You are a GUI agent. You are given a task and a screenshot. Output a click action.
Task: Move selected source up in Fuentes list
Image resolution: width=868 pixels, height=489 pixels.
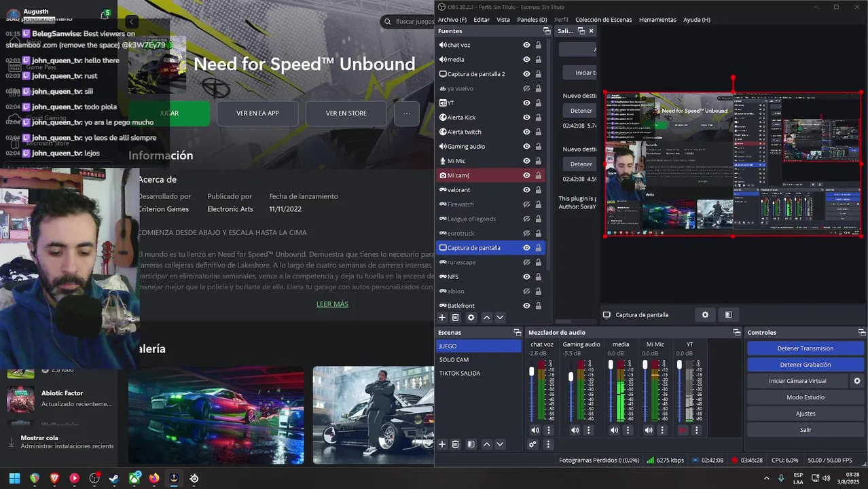[486, 317]
